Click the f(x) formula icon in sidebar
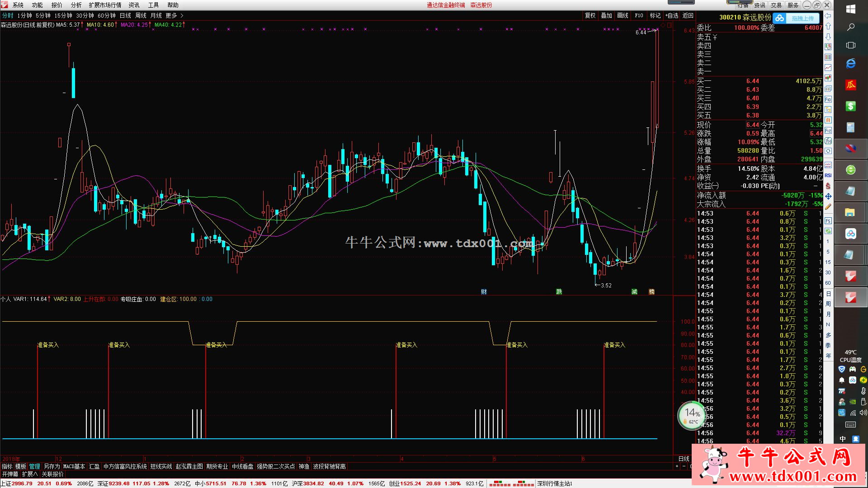The height and width of the screenshot is (488, 868). [828, 141]
